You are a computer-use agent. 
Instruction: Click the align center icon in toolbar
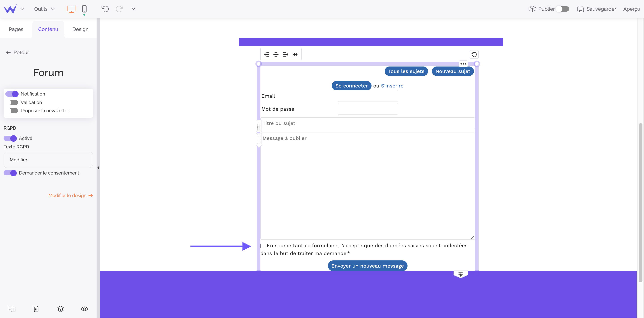click(276, 54)
